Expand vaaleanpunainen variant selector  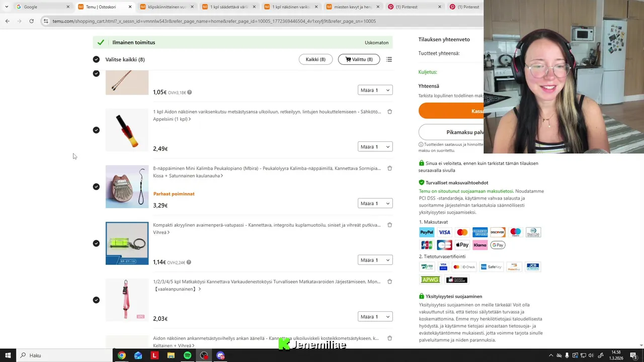coord(177,289)
